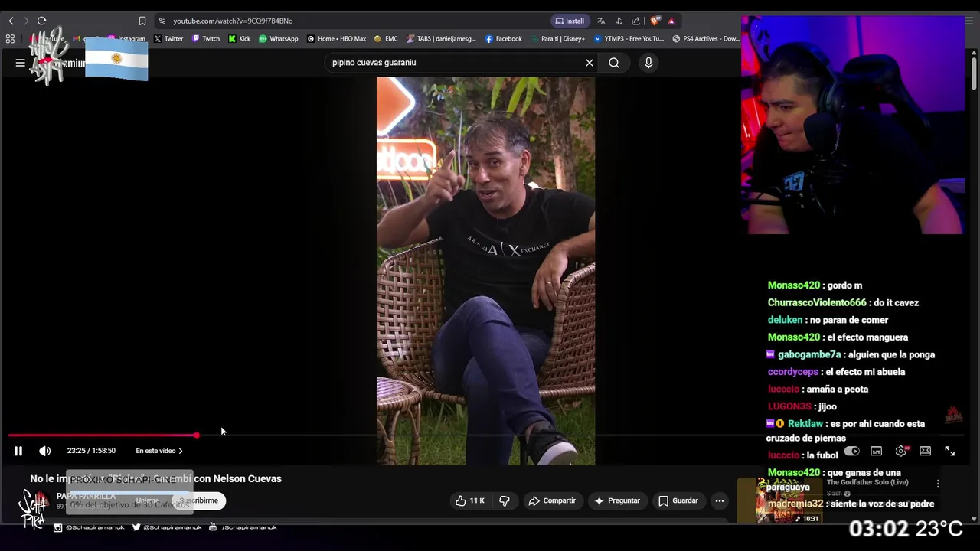Screen dimensions: 980x551
Task: Click the page scrollbar at the right edge
Action: point(974,75)
